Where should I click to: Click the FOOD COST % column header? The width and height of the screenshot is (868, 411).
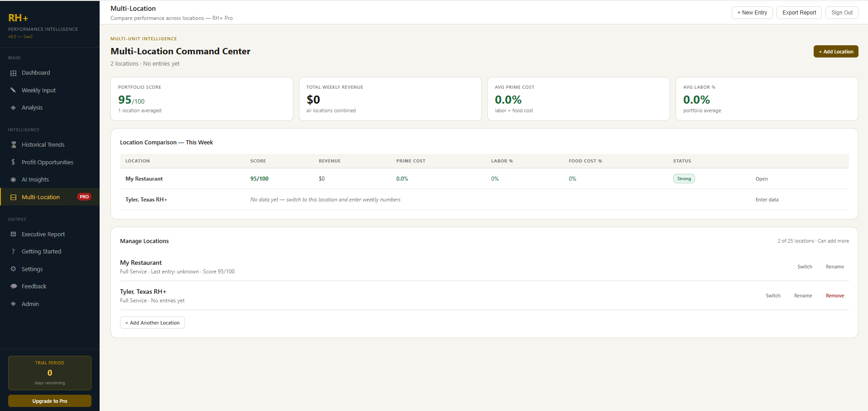(x=585, y=161)
